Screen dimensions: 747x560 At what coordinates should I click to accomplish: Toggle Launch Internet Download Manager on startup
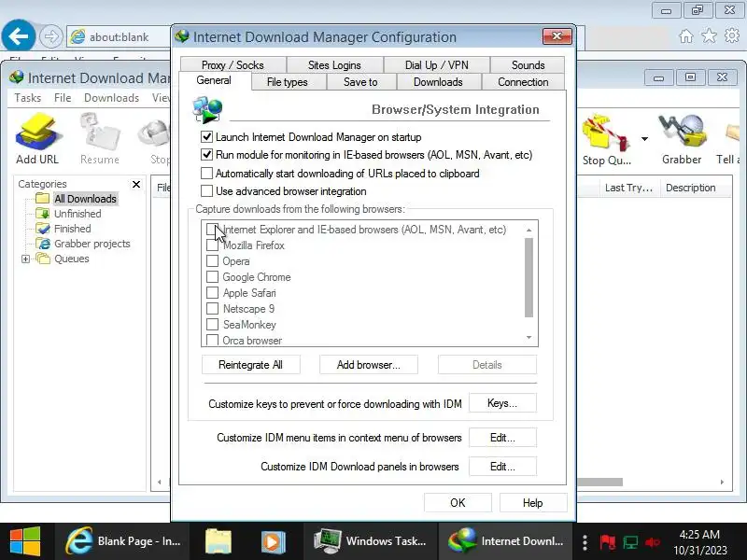click(206, 137)
